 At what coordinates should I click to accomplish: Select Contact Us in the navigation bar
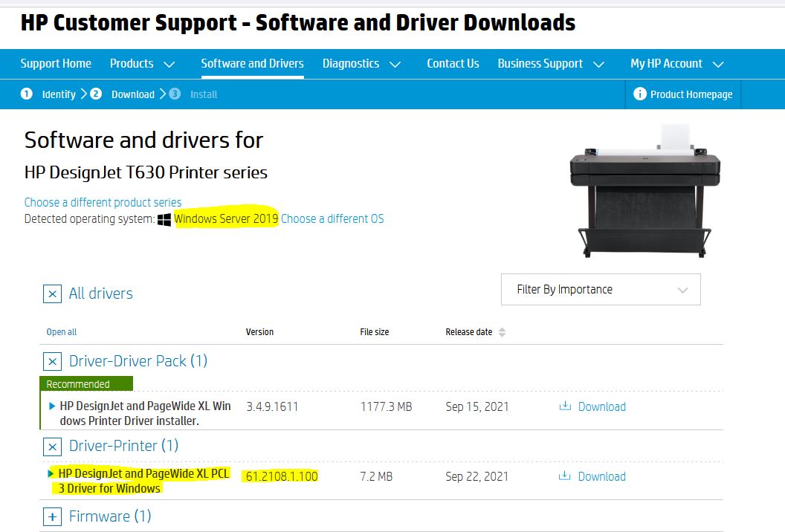453,63
